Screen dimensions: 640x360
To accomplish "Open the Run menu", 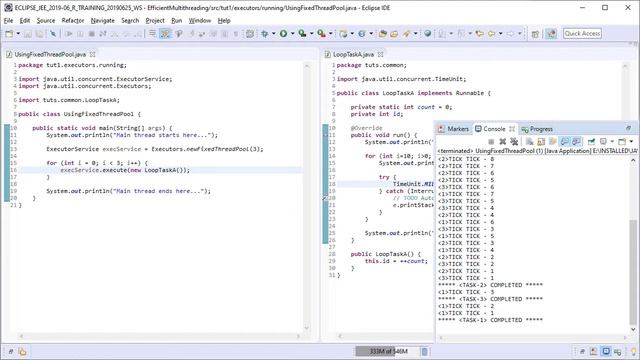I will 177,20.
